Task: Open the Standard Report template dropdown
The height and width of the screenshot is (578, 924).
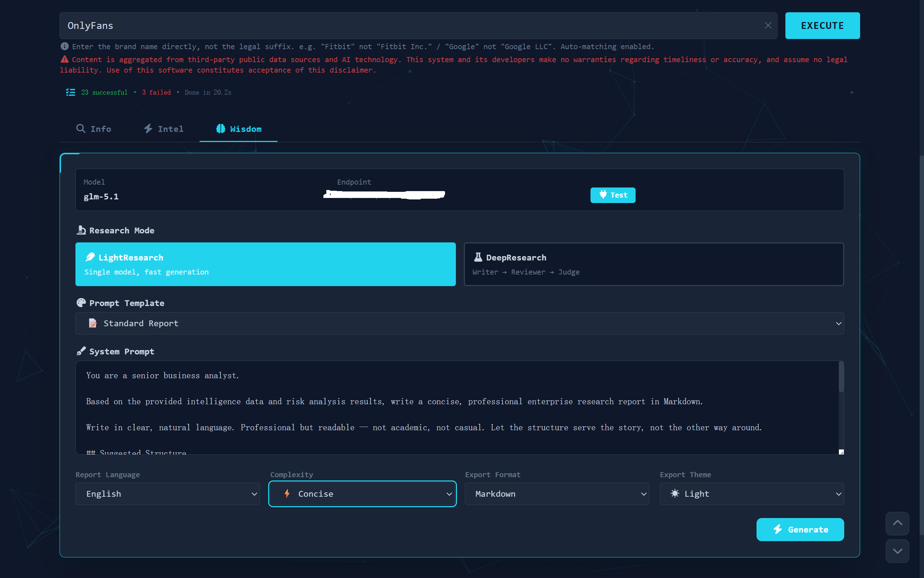Action: pos(459,323)
